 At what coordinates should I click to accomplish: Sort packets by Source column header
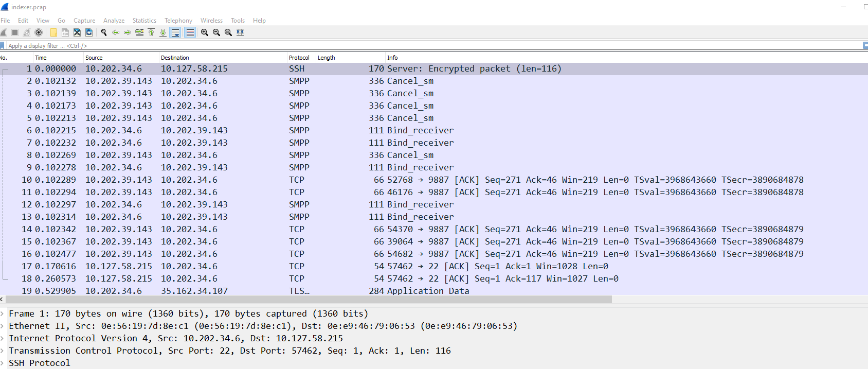point(94,58)
